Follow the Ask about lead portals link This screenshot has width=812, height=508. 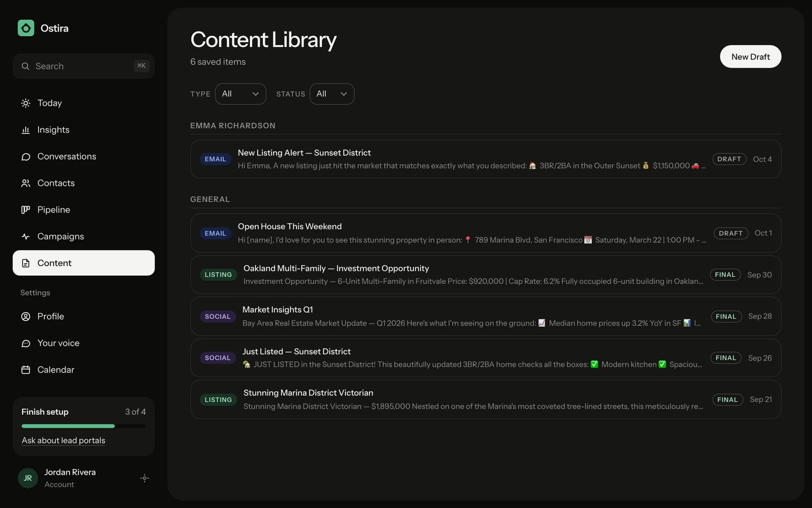pos(63,440)
